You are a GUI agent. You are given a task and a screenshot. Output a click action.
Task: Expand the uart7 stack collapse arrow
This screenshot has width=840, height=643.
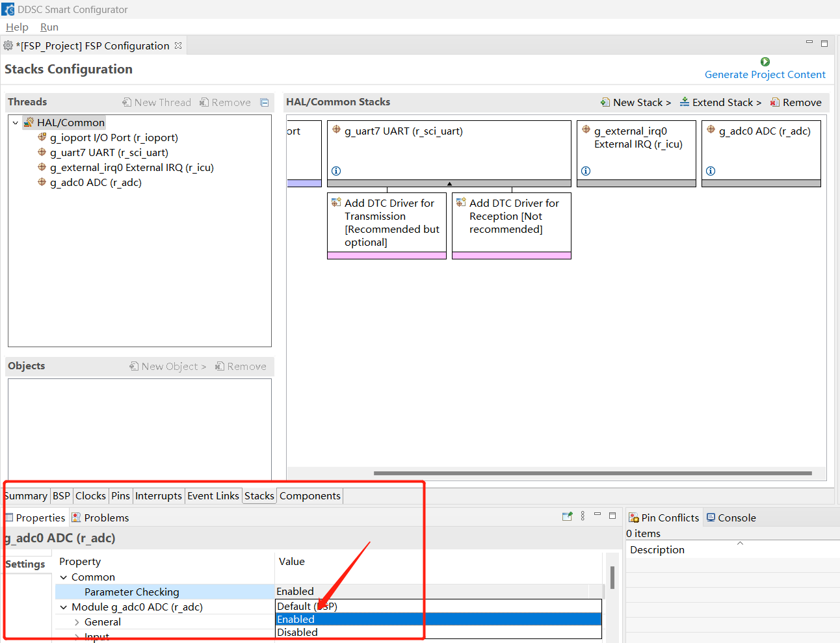pos(449,184)
